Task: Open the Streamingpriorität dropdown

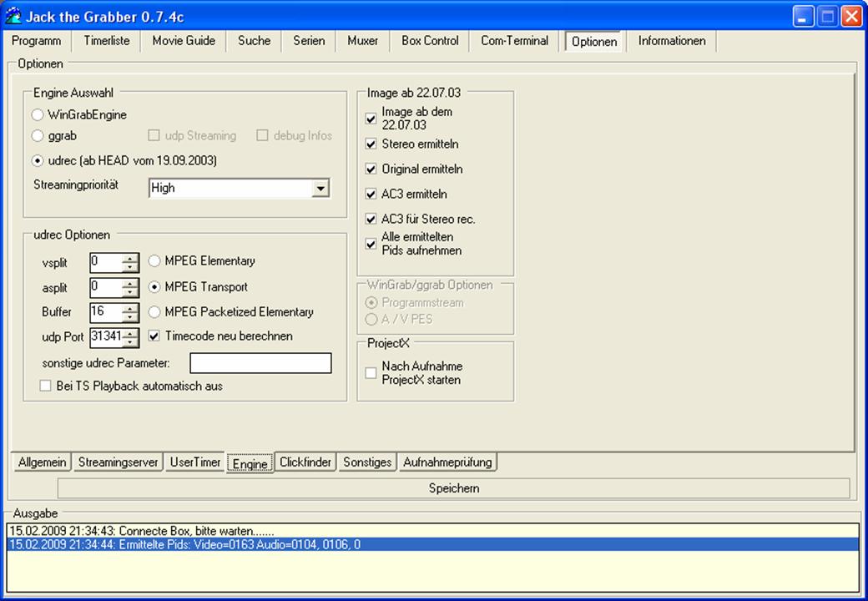Action: click(x=320, y=188)
